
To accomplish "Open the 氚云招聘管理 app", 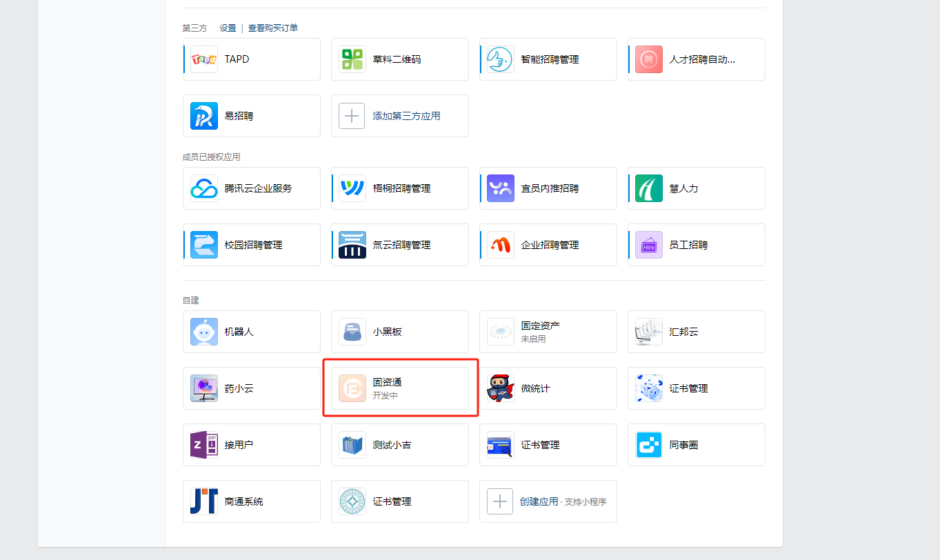I will click(400, 245).
